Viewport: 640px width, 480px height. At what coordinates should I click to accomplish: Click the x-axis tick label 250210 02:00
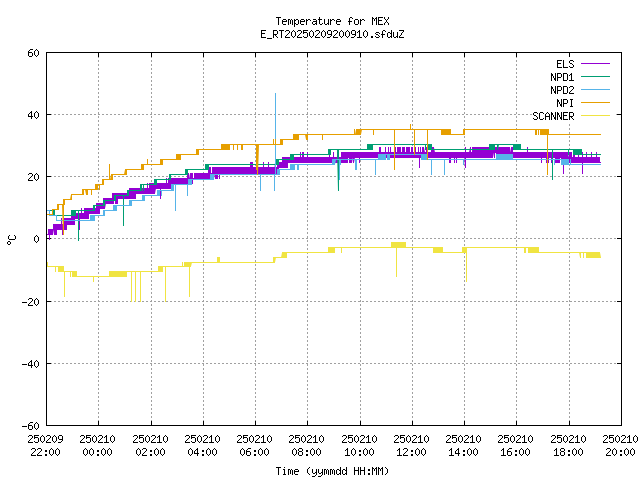151,446
